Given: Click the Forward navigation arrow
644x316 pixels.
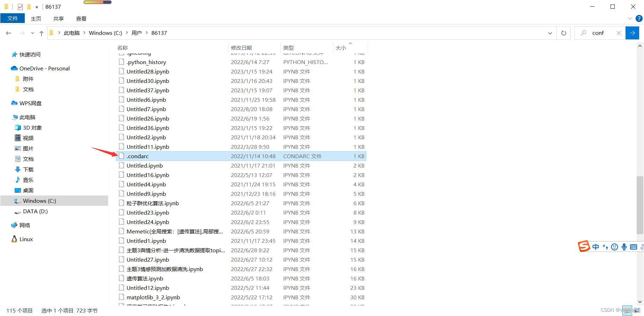Looking at the screenshot, I should [x=22, y=33].
